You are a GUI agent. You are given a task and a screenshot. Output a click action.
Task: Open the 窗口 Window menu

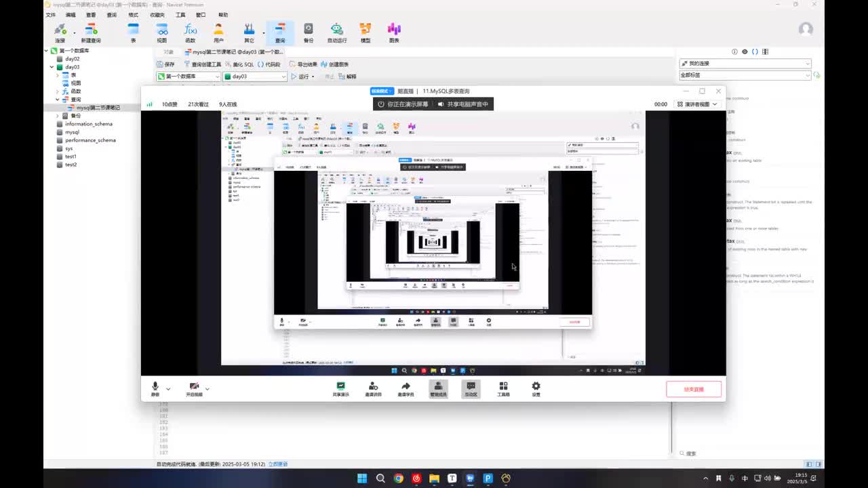tap(201, 15)
